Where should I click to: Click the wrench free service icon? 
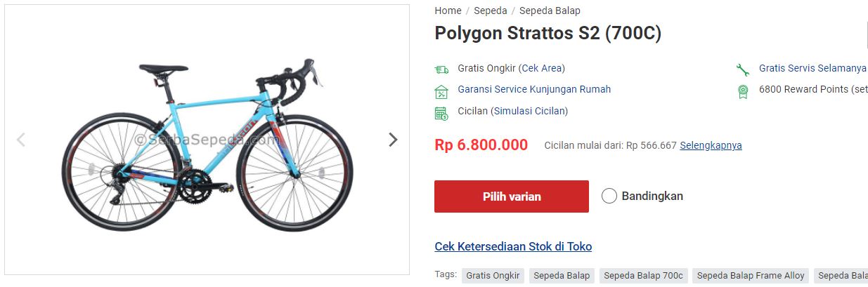[743, 69]
